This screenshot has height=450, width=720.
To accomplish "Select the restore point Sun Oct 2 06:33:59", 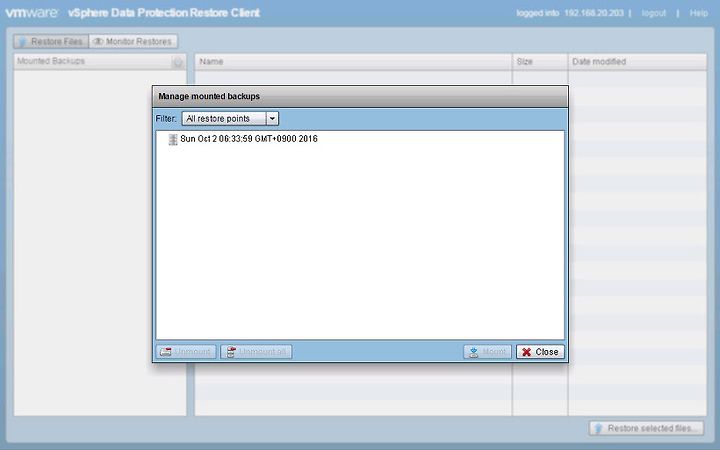I will coord(248,139).
